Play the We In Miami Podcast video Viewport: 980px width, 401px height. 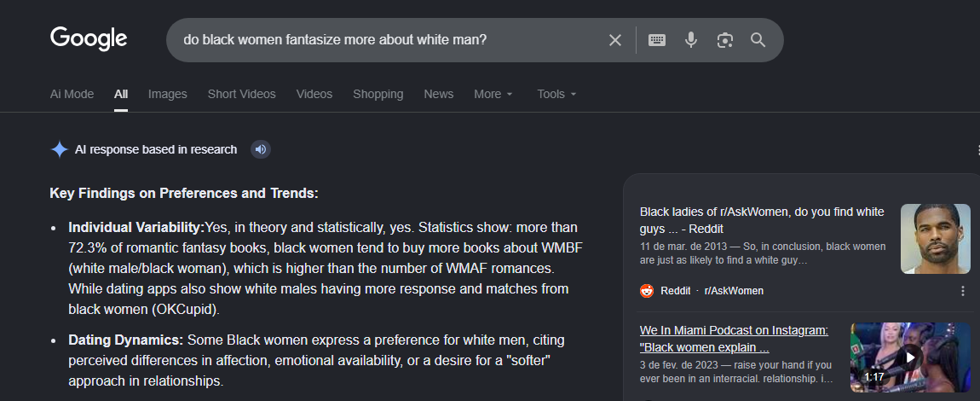pyautogui.click(x=911, y=357)
